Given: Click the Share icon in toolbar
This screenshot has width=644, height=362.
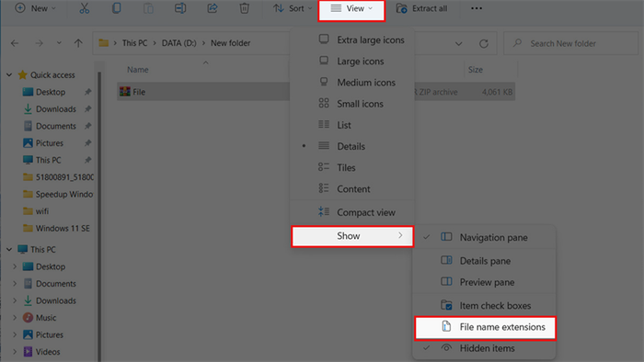Looking at the screenshot, I should 213,8.
